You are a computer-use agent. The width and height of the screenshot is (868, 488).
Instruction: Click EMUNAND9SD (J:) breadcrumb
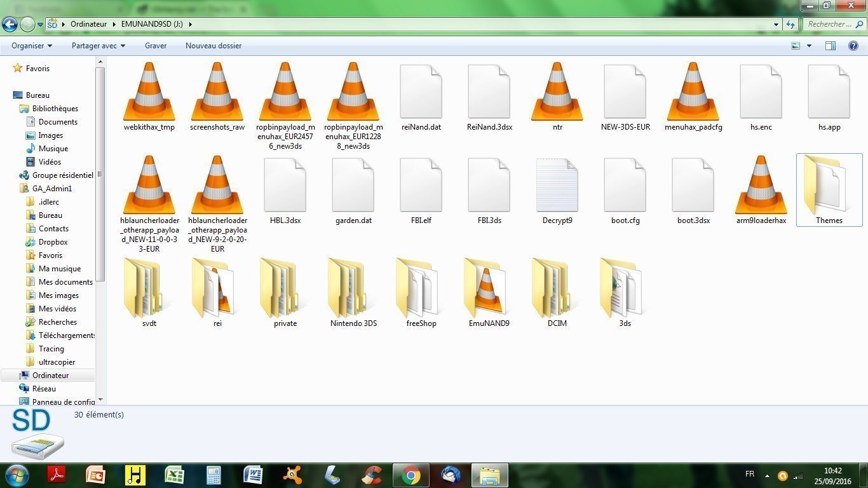tap(153, 24)
